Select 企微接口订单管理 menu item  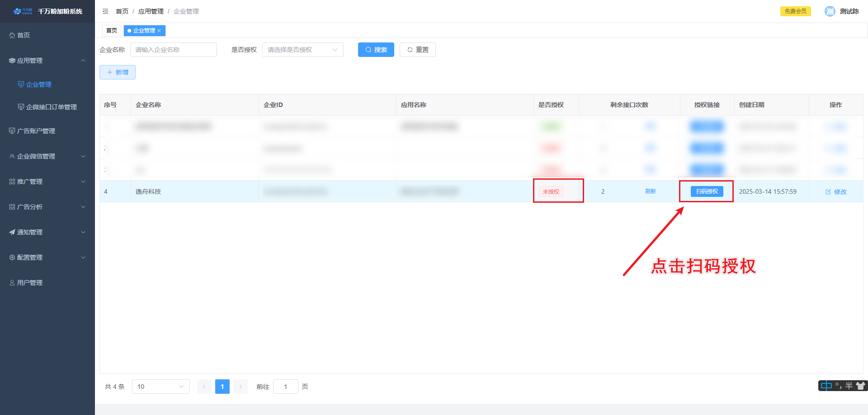pos(51,107)
